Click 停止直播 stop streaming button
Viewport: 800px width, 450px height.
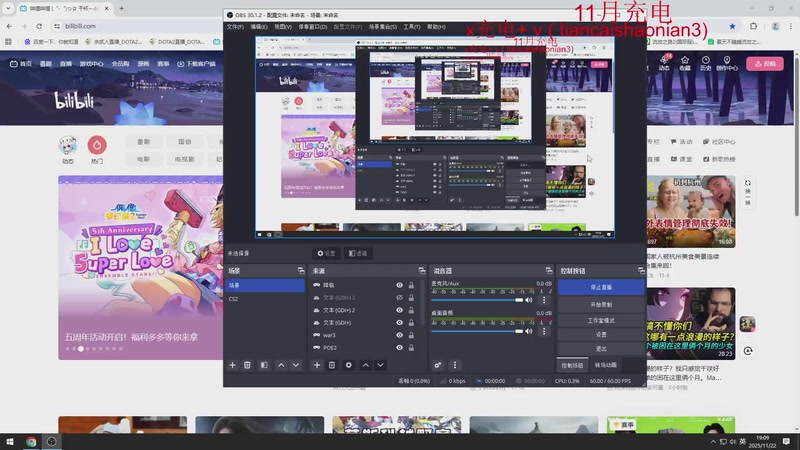(x=601, y=287)
